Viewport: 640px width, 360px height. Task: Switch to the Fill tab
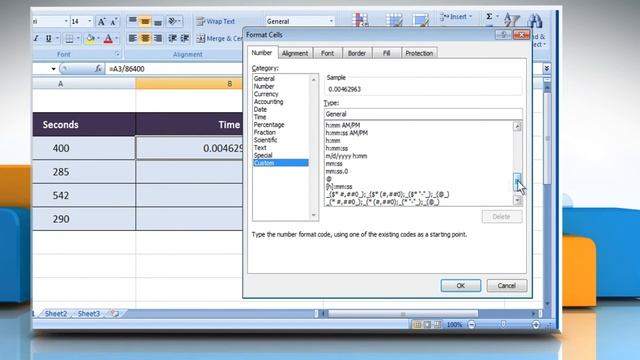pyautogui.click(x=387, y=53)
